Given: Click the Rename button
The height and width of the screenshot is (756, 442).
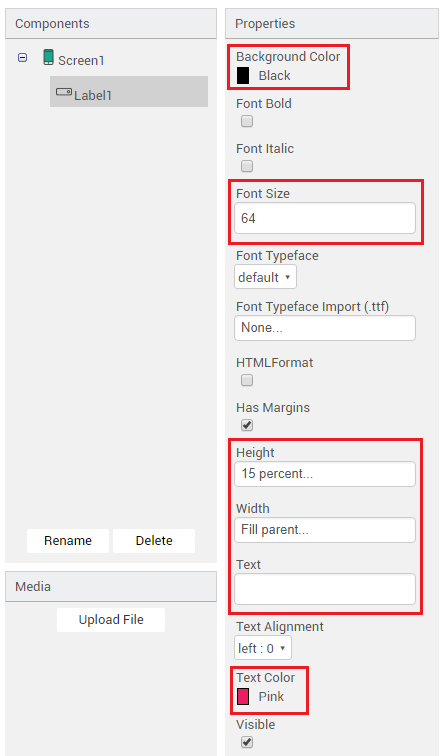Looking at the screenshot, I should point(68,540).
